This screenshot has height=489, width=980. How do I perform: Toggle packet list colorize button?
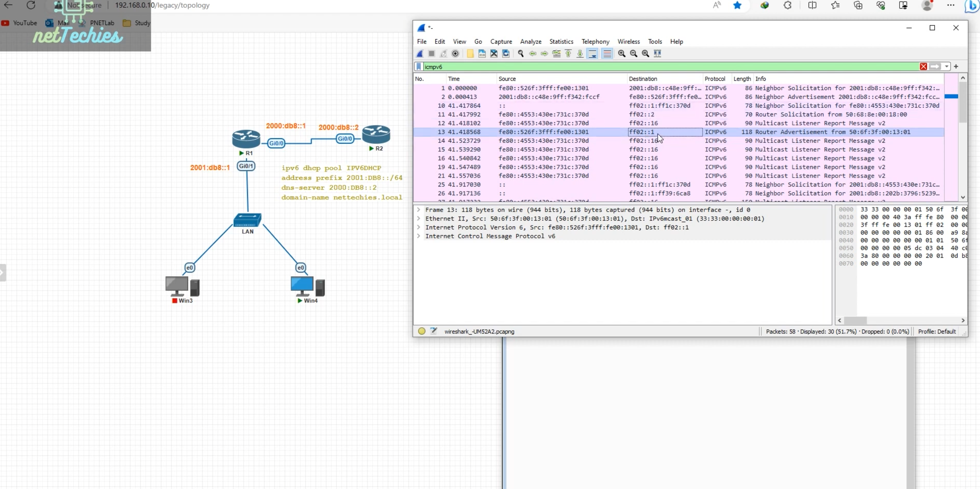tap(607, 54)
